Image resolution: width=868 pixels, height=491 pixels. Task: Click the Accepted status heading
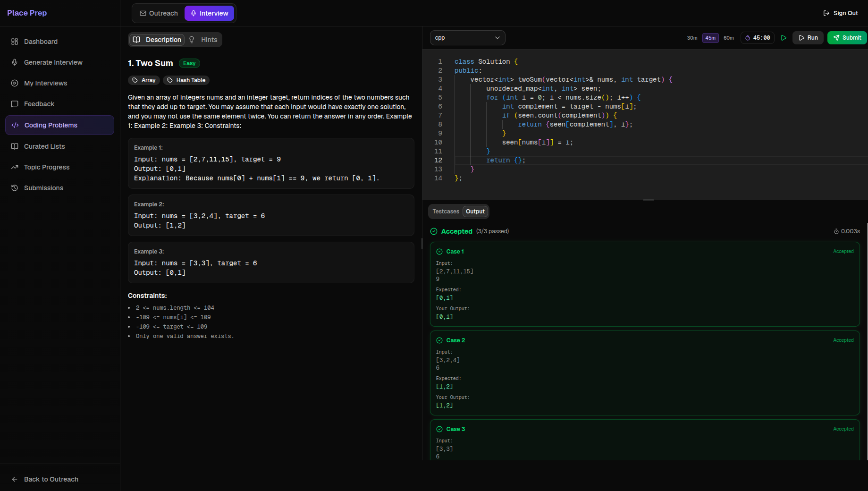(456, 231)
